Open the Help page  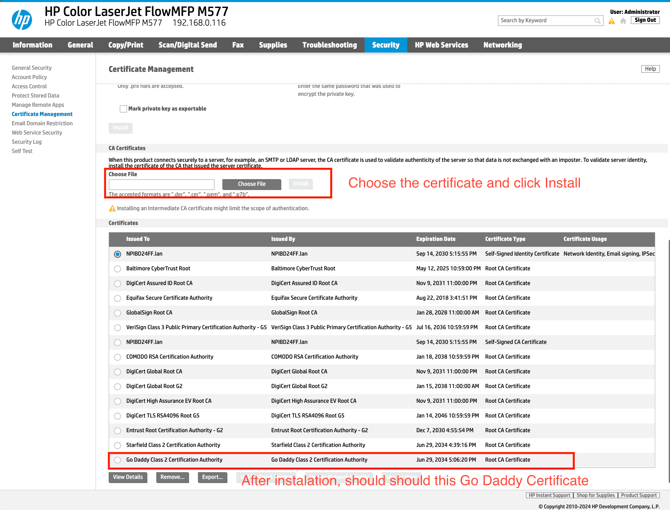click(650, 69)
